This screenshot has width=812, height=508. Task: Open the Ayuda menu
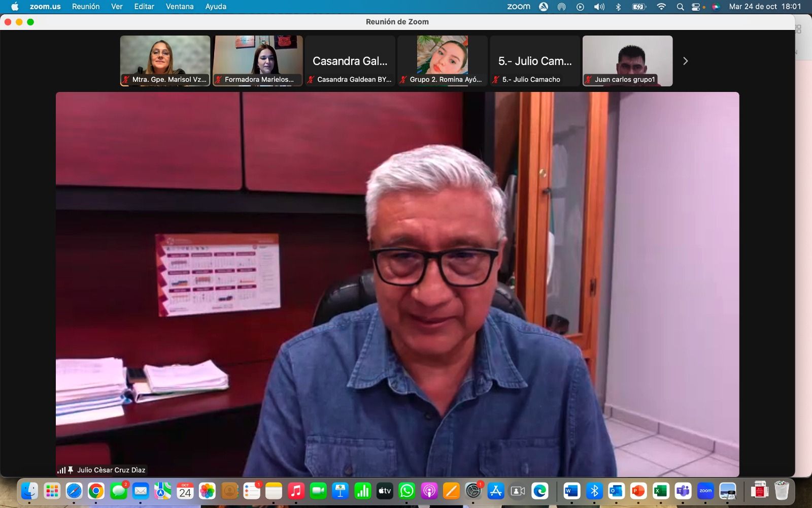pos(216,7)
